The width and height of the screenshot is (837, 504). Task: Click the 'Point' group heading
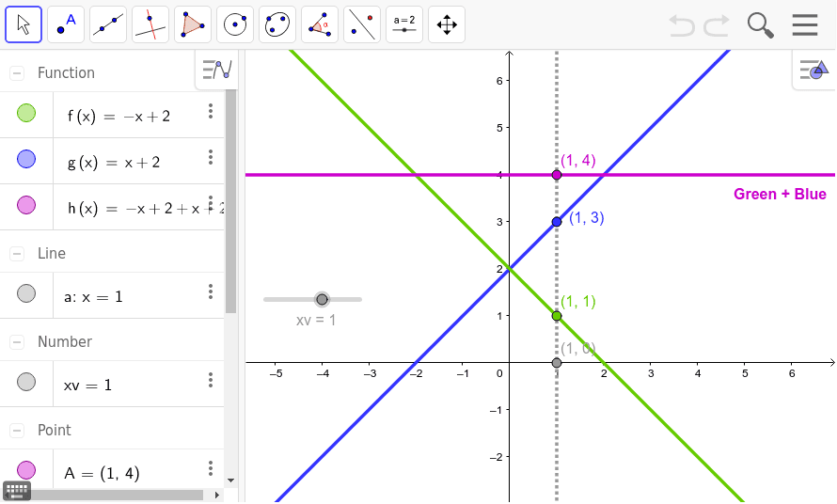coord(55,431)
